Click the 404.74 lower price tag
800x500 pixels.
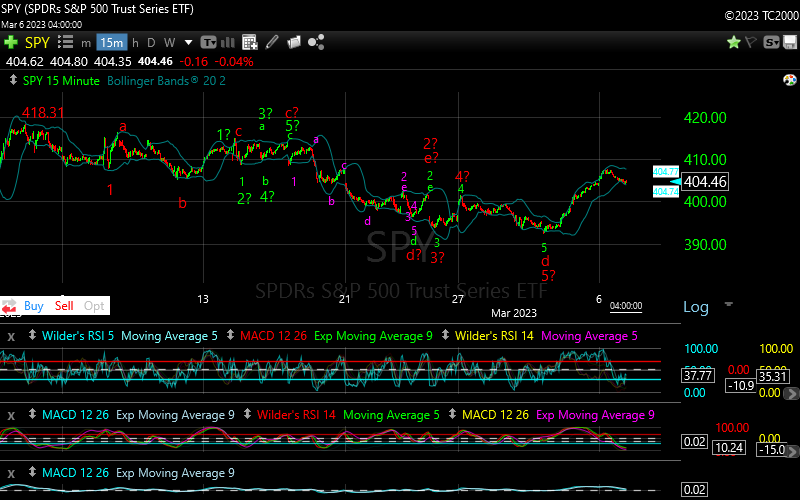[x=666, y=192]
